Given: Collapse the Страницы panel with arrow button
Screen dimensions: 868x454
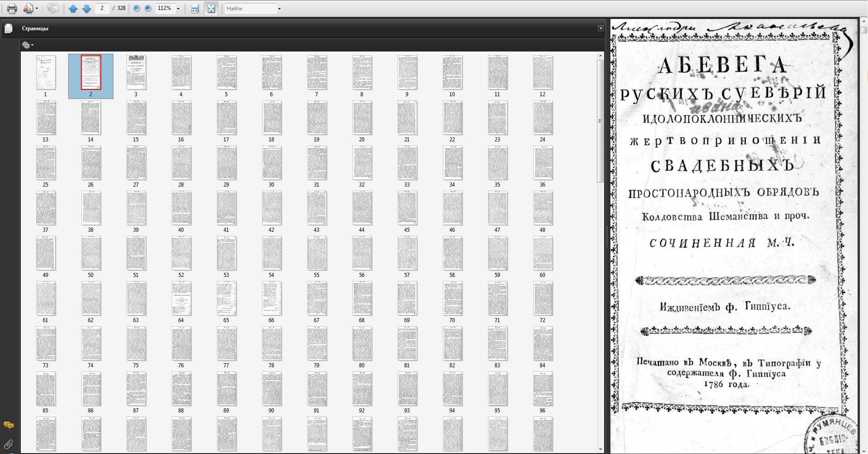Looking at the screenshot, I should pyautogui.click(x=601, y=28).
